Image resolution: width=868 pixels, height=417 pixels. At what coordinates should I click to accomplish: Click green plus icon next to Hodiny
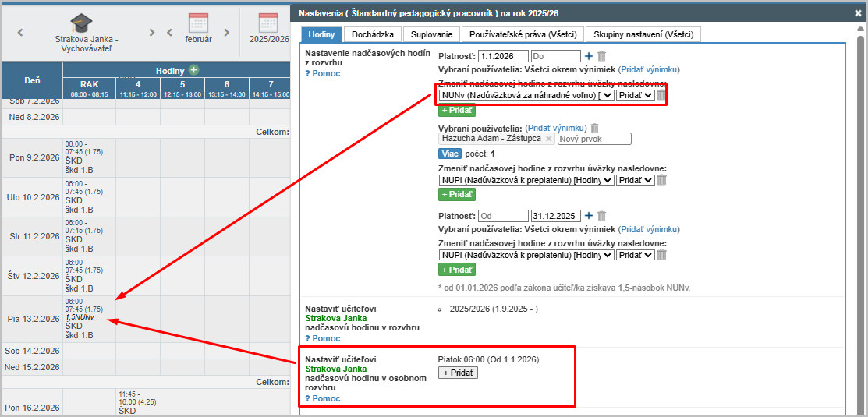[193, 70]
